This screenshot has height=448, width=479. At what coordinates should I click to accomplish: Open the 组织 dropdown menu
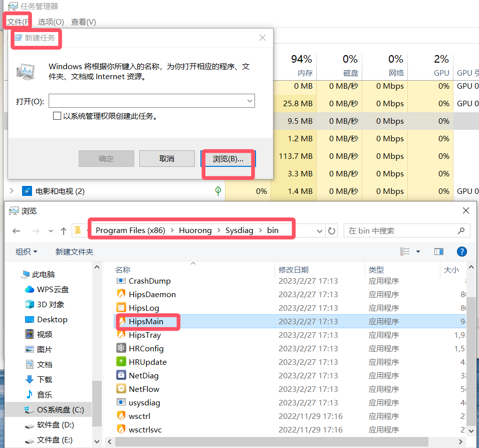26,251
